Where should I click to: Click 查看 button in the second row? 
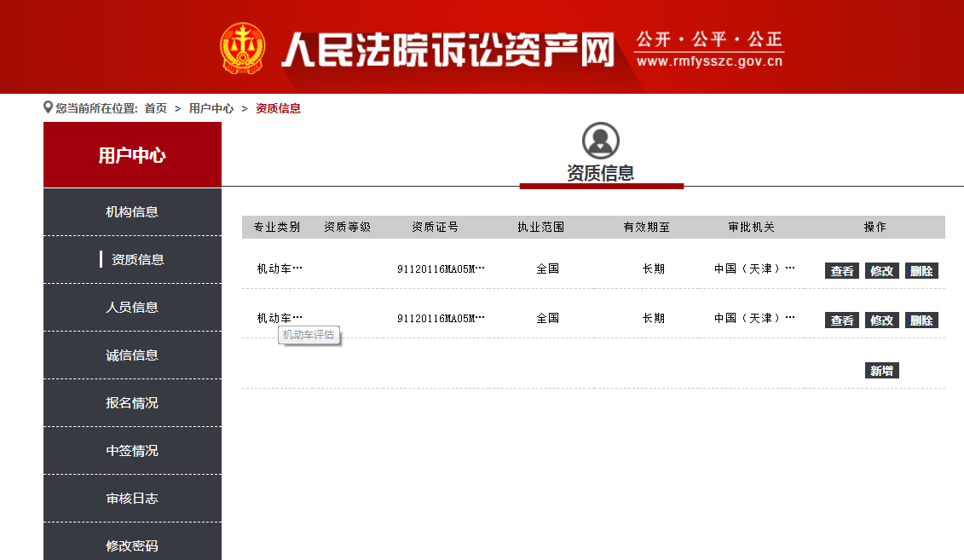pos(841,320)
